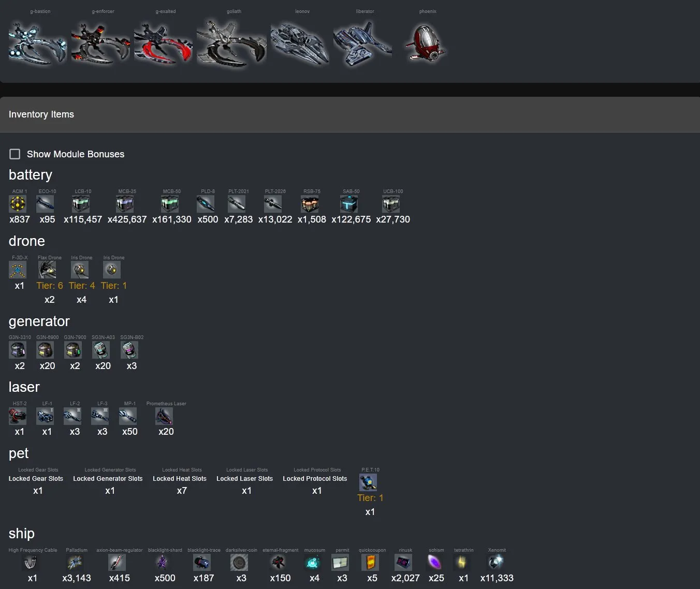Click the RSB-75 battery icon
The image size is (700, 589).
coord(310,204)
